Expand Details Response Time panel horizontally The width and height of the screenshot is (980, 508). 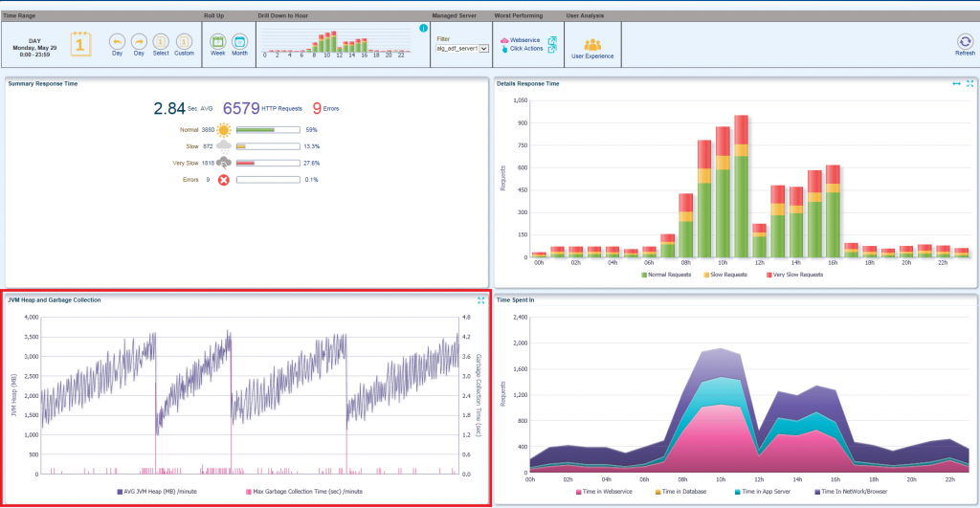pyautogui.click(x=955, y=84)
